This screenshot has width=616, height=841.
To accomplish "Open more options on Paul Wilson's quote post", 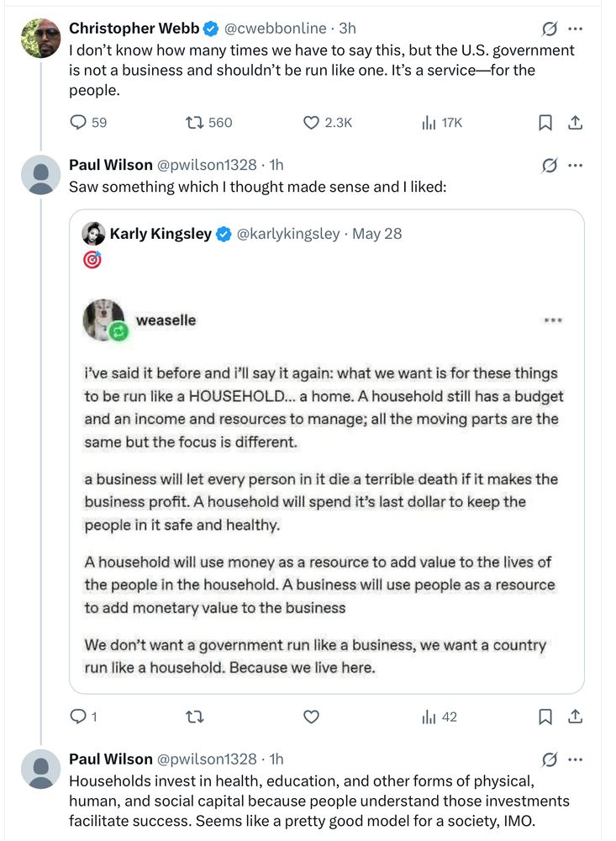I will [576, 165].
